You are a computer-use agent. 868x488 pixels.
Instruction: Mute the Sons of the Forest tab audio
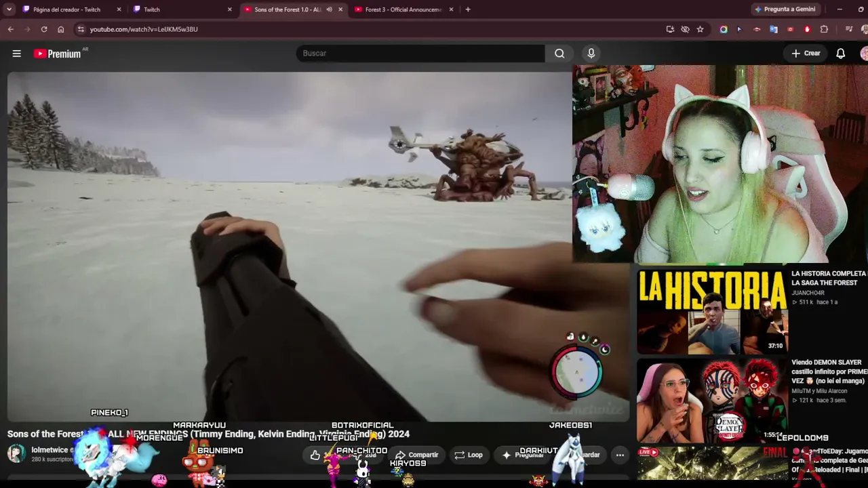pyautogui.click(x=329, y=9)
